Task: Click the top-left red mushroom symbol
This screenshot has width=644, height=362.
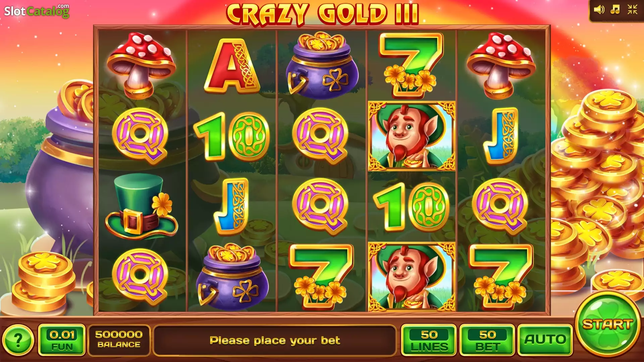Action: click(141, 65)
